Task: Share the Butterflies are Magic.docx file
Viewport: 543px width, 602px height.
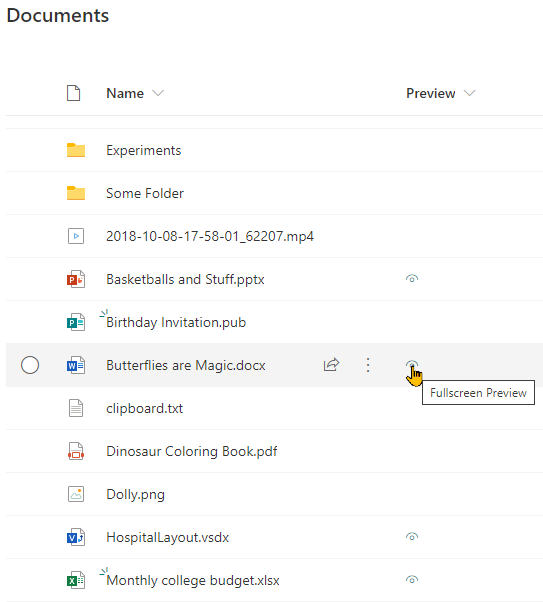Action: click(x=331, y=365)
